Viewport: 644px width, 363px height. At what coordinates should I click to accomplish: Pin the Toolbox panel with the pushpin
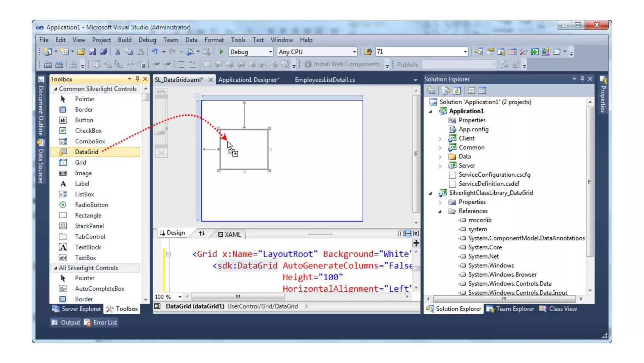137,79
